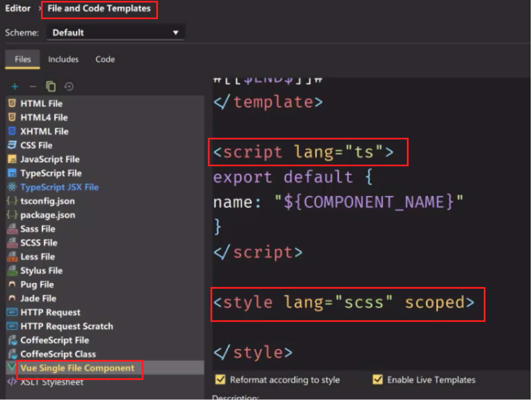The width and height of the screenshot is (532, 400).
Task: Click the package.json braces icon
Action: (x=12, y=215)
